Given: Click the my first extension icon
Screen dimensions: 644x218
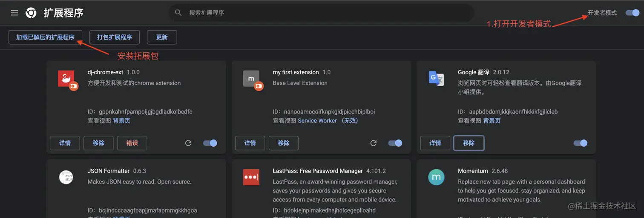Looking at the screenshot, I should (251, 79).
